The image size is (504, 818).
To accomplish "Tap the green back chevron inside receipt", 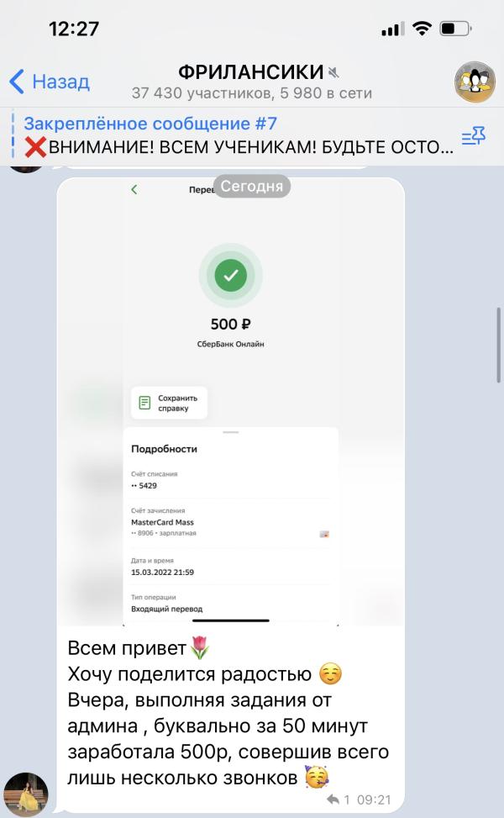I will (134, 189).
